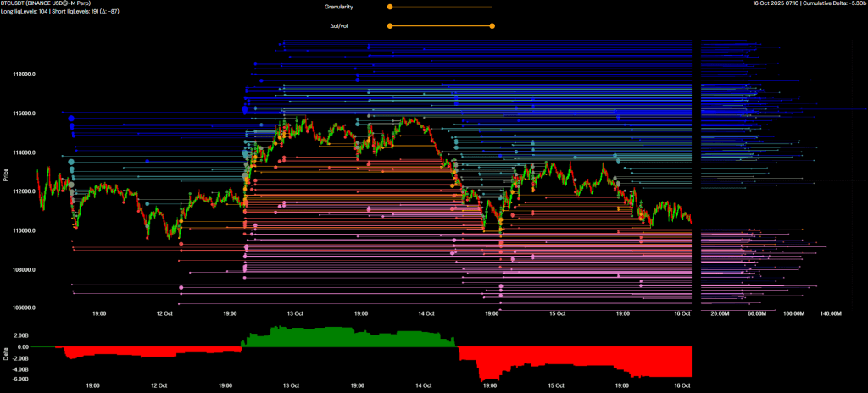Click the Granularity slider handle
This screenshot has width=868, height=393.
click(x=389, y=7)
